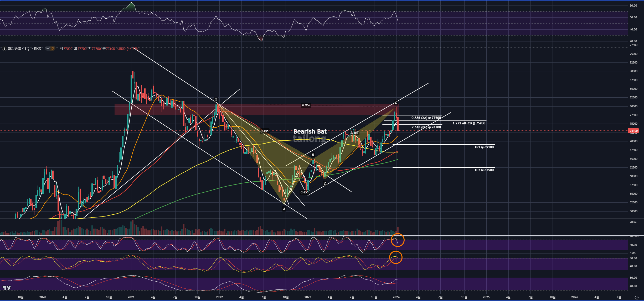
Task: Open chart settings gear icon
Action: pyautogui.click(x=636, y=297)
